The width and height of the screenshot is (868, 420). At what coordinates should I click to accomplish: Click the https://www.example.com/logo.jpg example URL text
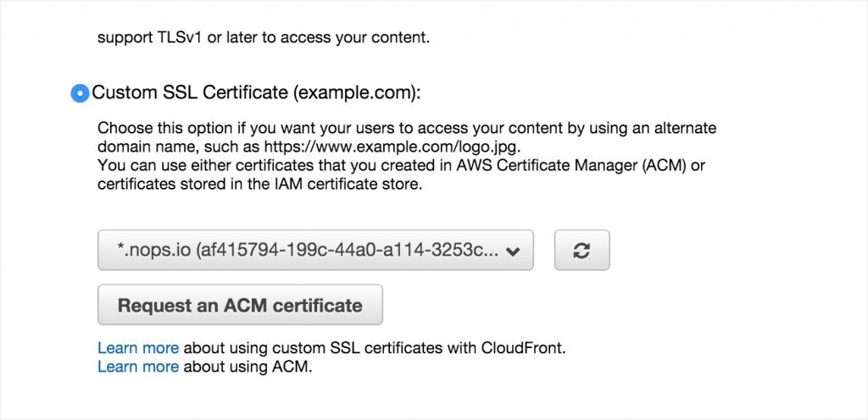coord(392,147)
